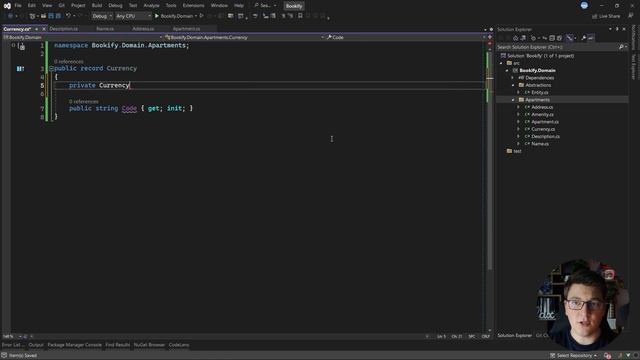Click the 0 references CodeLens above Currency
The width and height of the screenshot is (640, 360).
tap(69, 62)
